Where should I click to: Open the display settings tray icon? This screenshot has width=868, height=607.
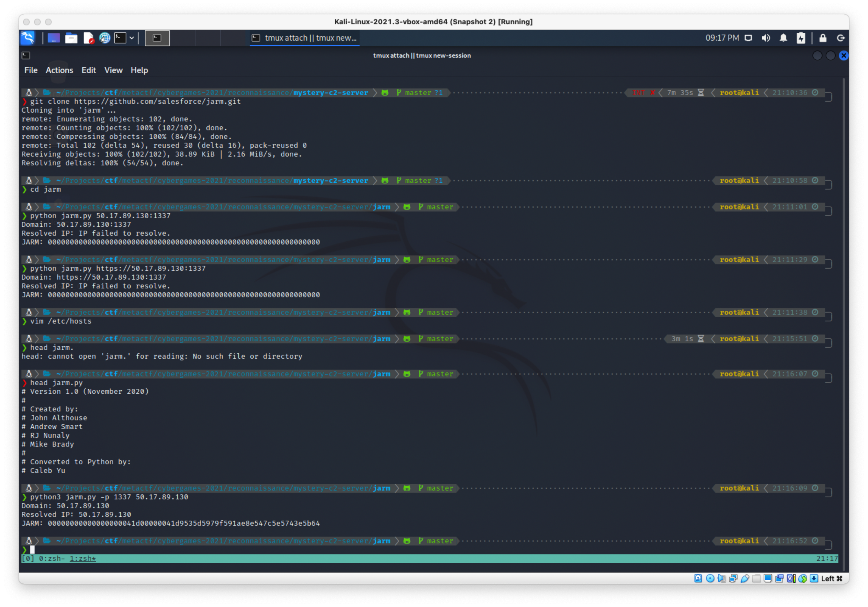(748, 38)
